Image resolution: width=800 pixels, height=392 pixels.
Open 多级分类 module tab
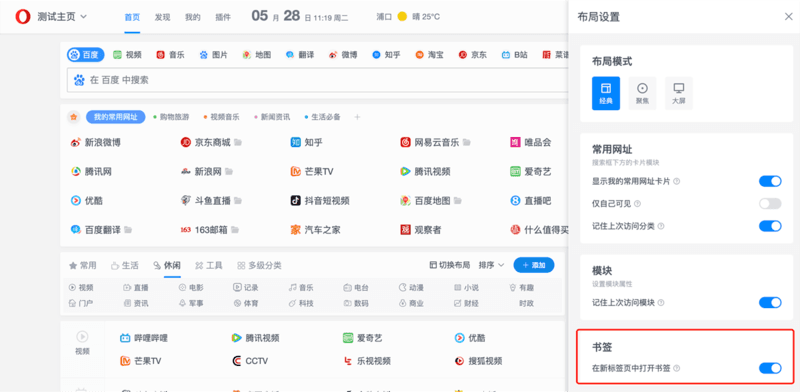(259, 265)
